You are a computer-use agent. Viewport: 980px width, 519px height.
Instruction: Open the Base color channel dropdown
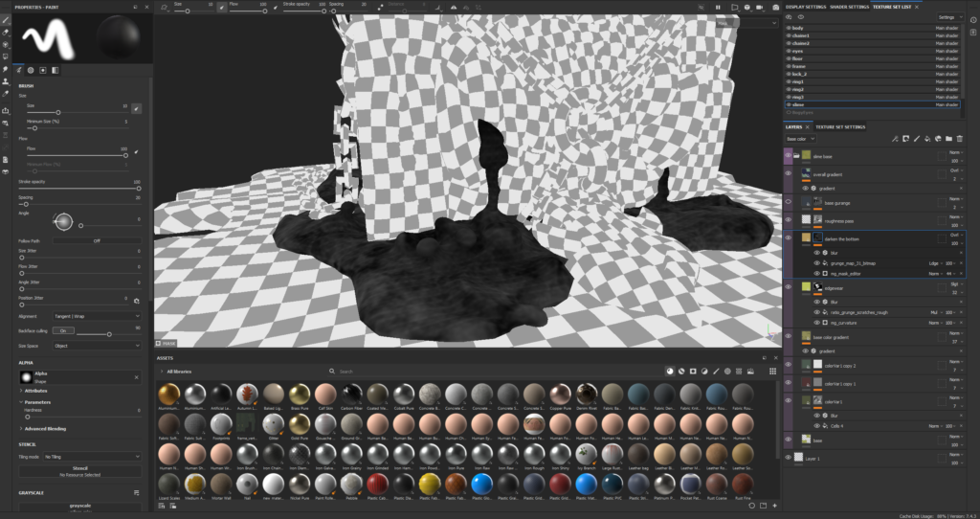point(801,139)
